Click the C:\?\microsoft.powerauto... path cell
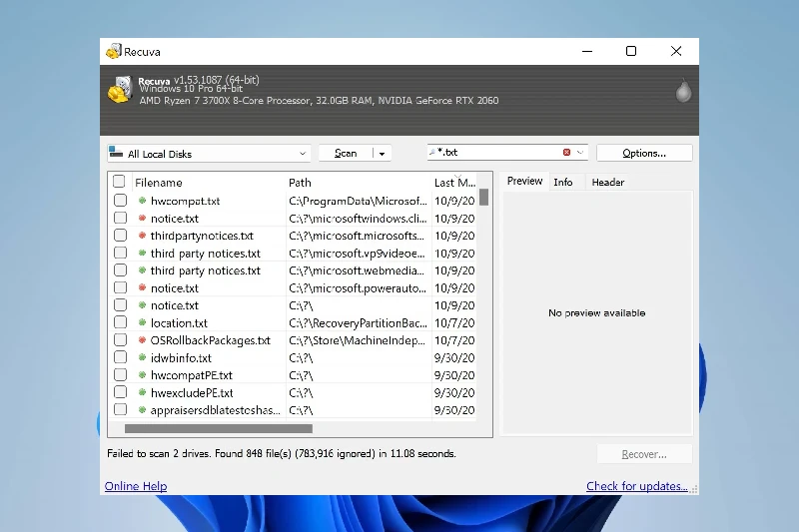This screenshot has width=799, height=532. click(x=358, y=288)
